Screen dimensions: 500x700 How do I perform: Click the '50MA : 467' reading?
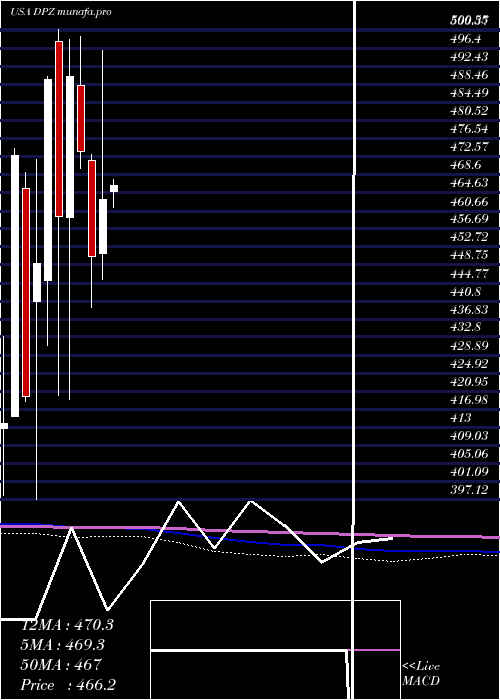coord(61,665)
